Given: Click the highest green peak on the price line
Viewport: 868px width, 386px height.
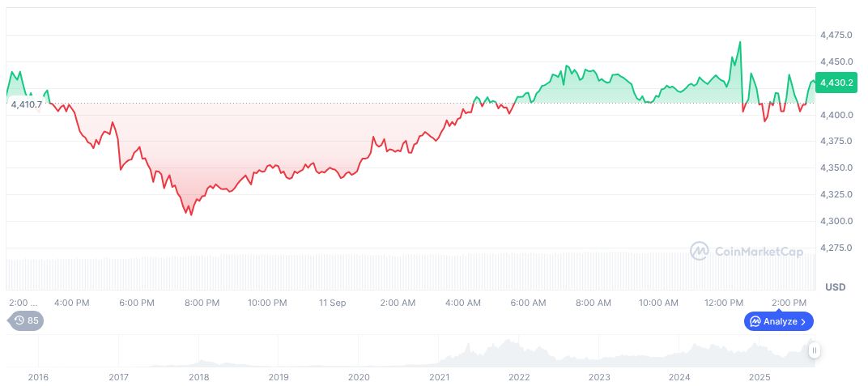Looking at the screenshot, I should coord(739,42).
